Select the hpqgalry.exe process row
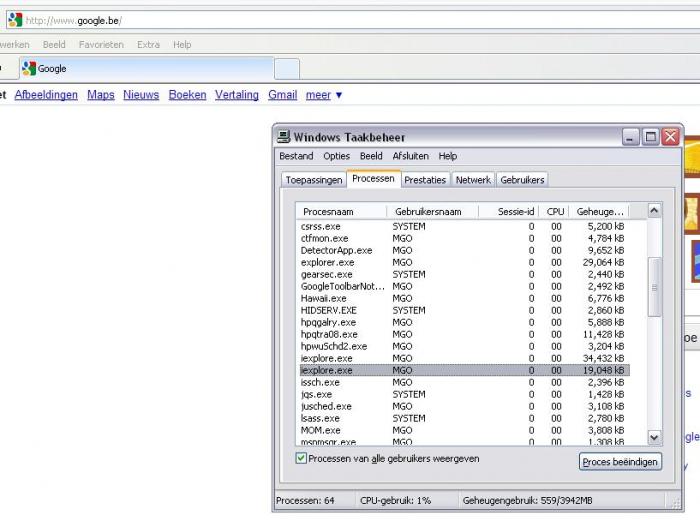This screenshot has width=700, height=527. pyautogui.click(x=465, y=322)
